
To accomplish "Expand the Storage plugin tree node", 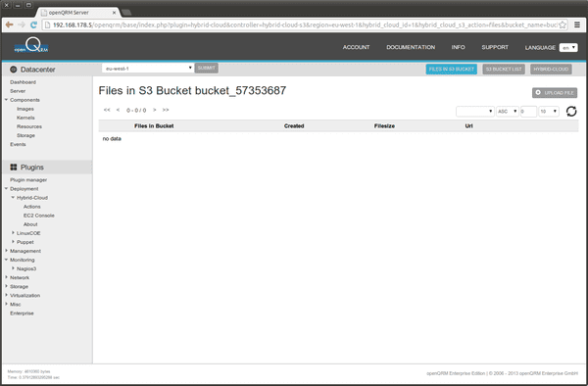I will (x=7, y=286).
